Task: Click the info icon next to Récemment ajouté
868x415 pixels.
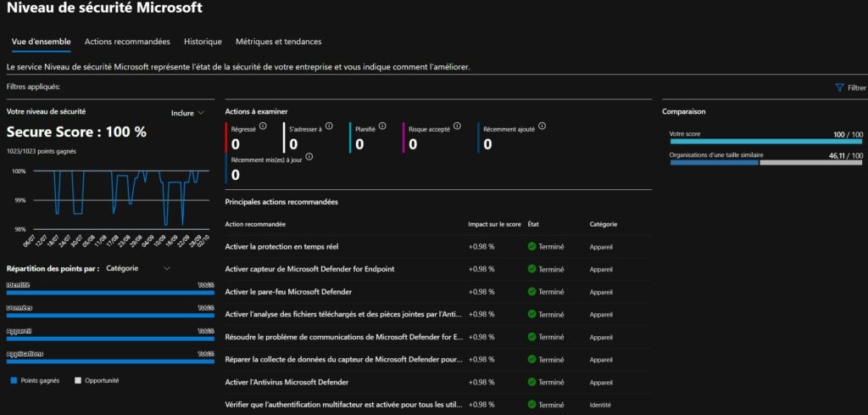Action: pos(542,126)
